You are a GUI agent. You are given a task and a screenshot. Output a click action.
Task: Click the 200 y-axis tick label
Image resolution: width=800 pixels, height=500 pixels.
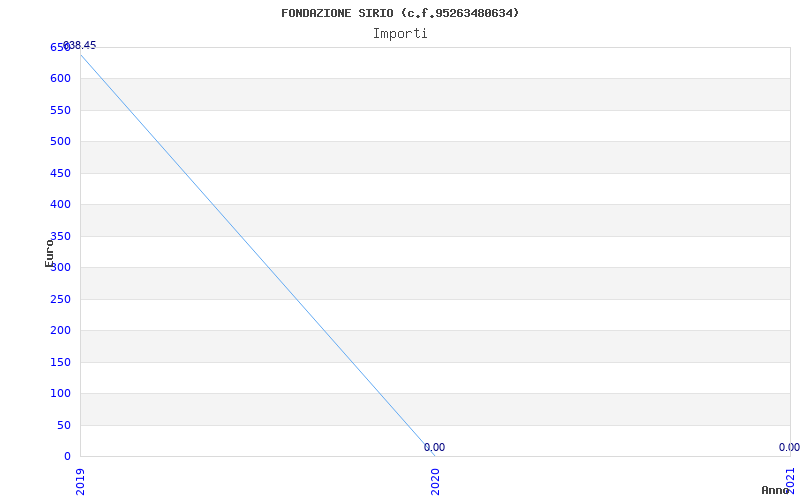point(60,331)
